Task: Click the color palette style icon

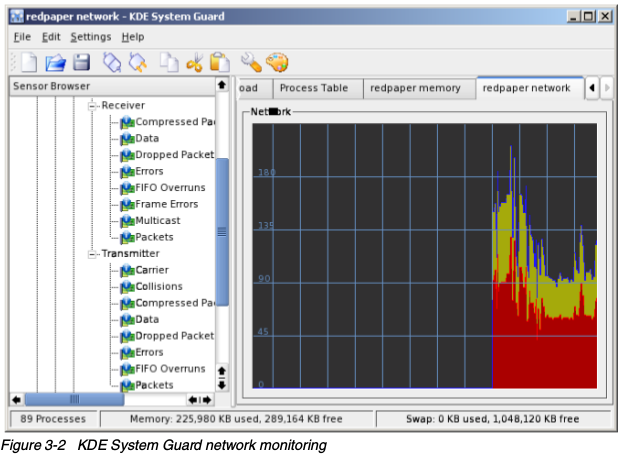Action: (276, 62)
